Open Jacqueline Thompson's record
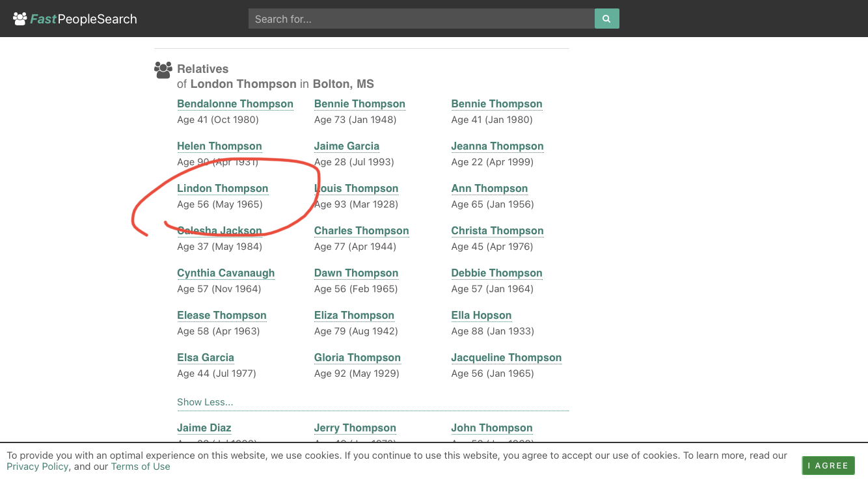This screenshot has height=488, width=868. point(507,358)
